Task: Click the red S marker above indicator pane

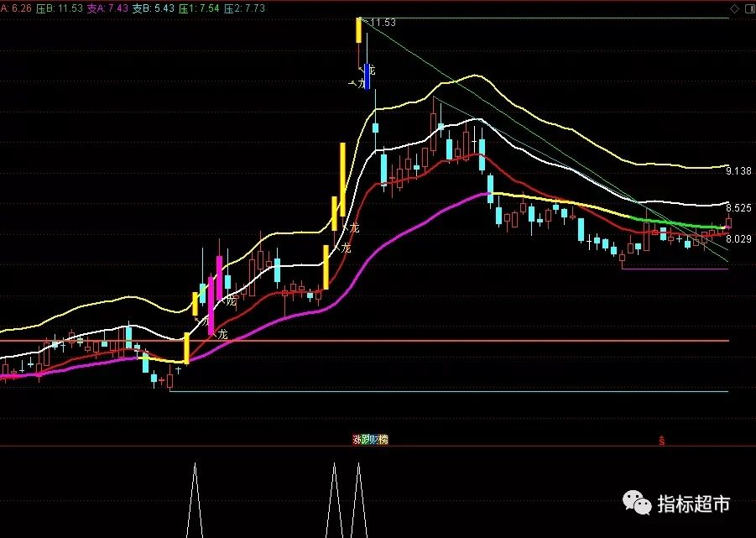Action: [x=661, y=440]
